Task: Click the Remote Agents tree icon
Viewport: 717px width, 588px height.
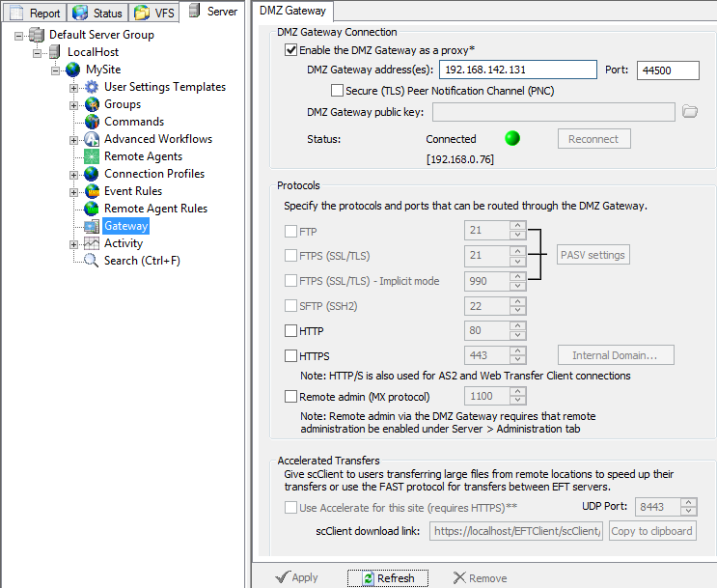Action: tap(92, 156)
